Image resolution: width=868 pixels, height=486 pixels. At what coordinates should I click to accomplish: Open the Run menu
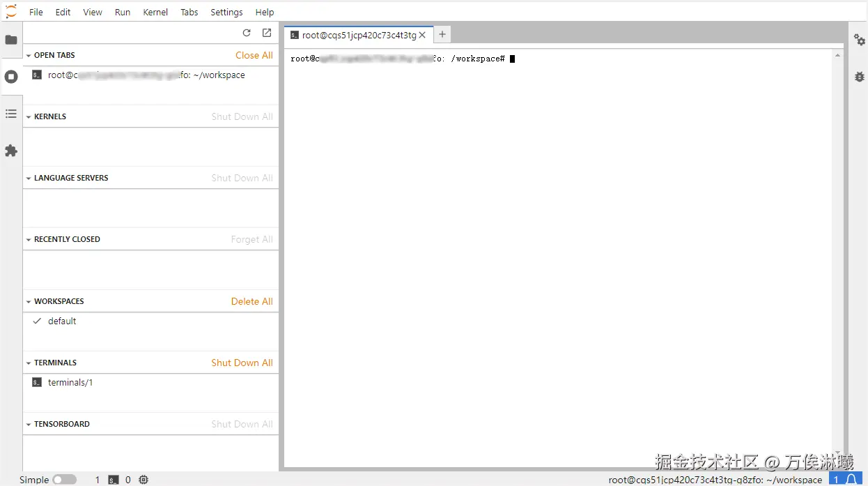click(x=123, y=12)
